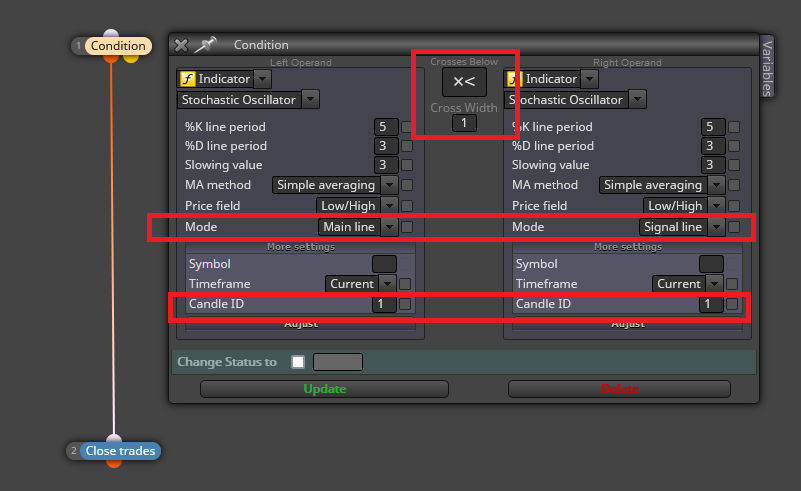Open the Variables side tab

coord(767,68)
